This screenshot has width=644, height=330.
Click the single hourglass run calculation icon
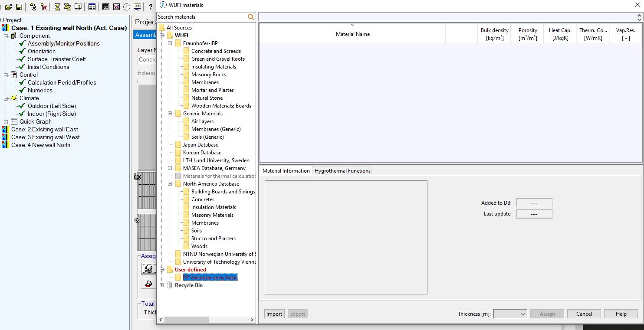click(57, 7)
